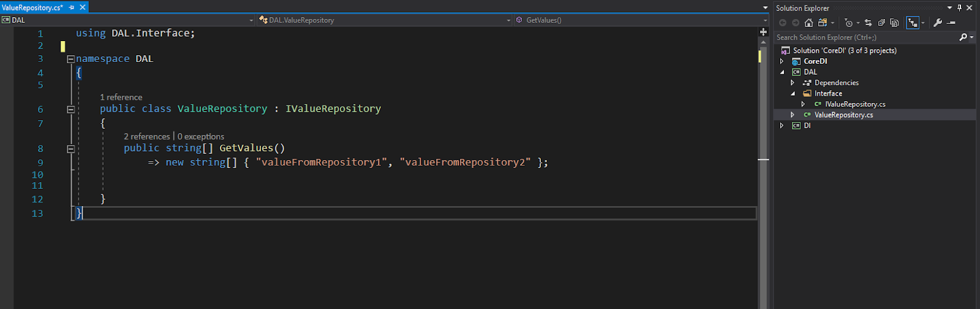Close the Solution Explorer panel

(x=970, y=8)
